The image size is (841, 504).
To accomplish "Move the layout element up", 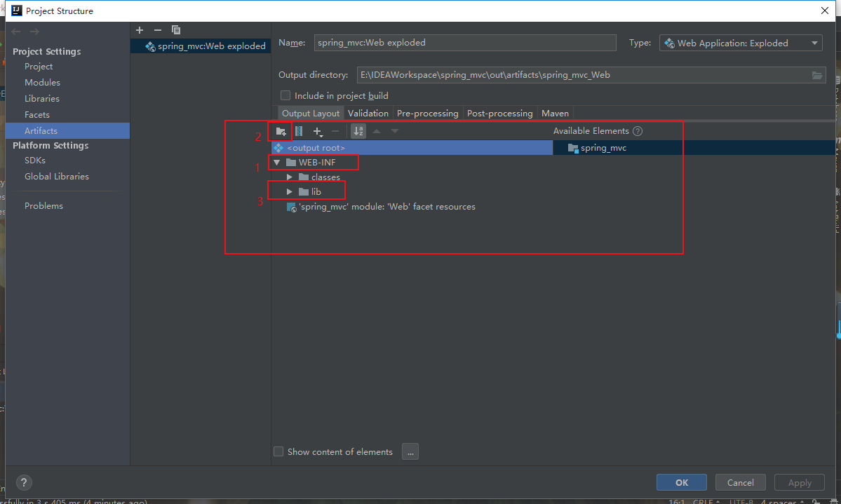I will point(377,131).
